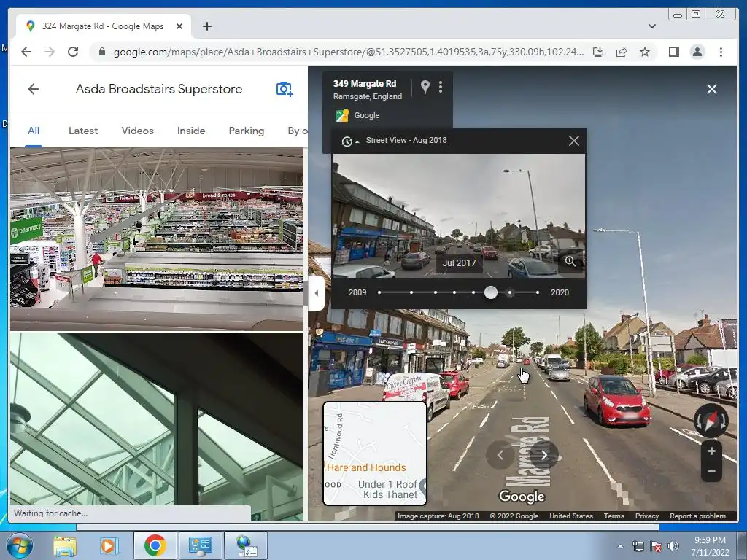Click Report a problem link
This screenshot has height=560, width=747.
pos(697,516)
